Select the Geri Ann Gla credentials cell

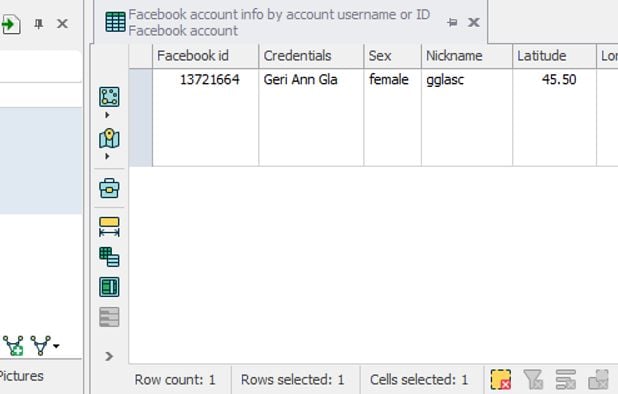(311, 117)
